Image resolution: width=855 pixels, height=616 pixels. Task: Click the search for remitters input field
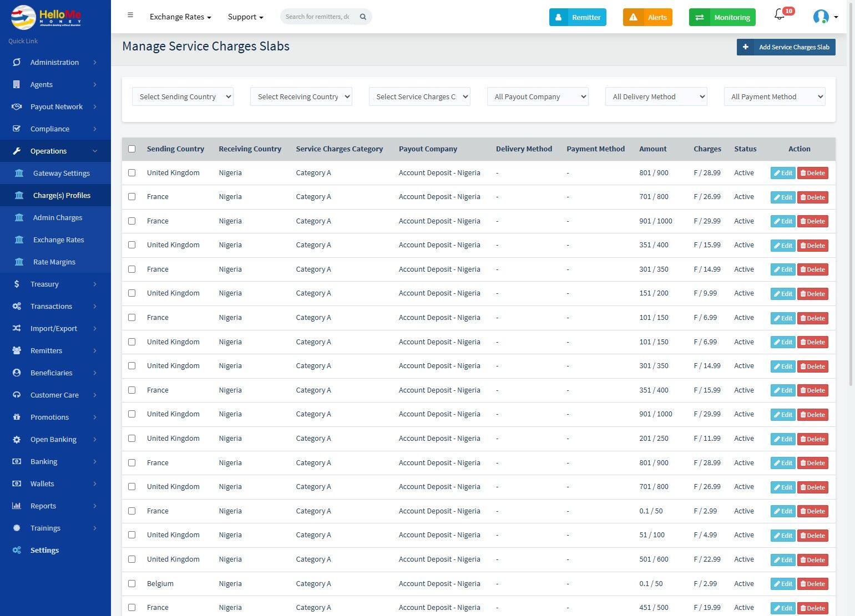[318, 17]
